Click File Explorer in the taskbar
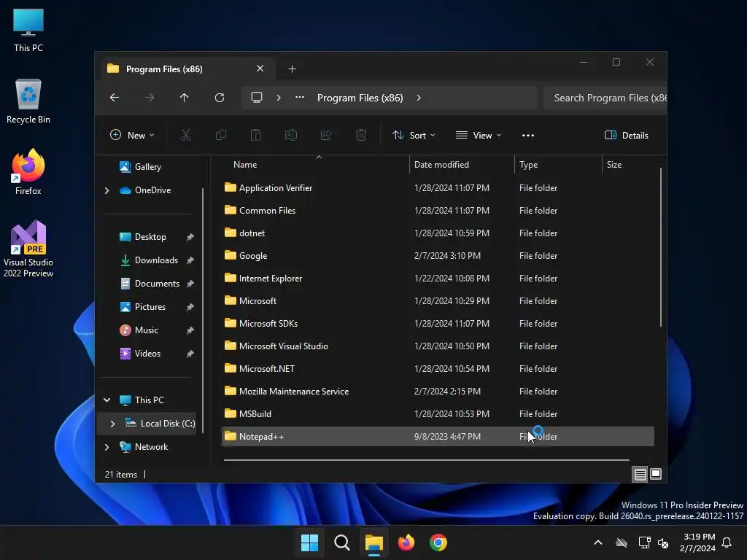This screenshot has height=560, width=747. (x=374, y=542)
